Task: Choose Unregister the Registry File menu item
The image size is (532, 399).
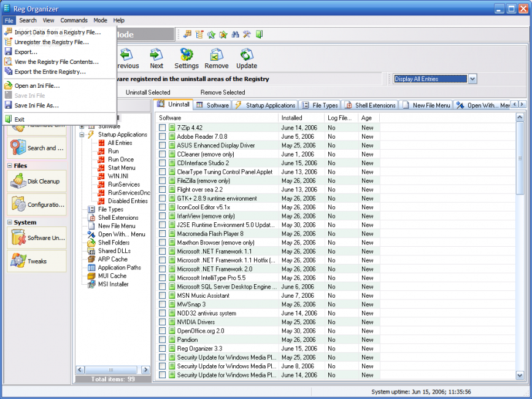Action: click(60, 42)
